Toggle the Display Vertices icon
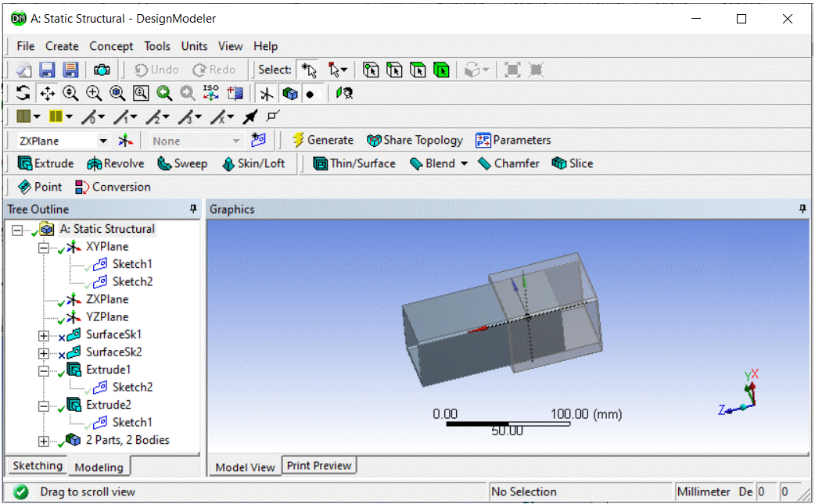This screenshot has width=815, height=504. (273, 116)
